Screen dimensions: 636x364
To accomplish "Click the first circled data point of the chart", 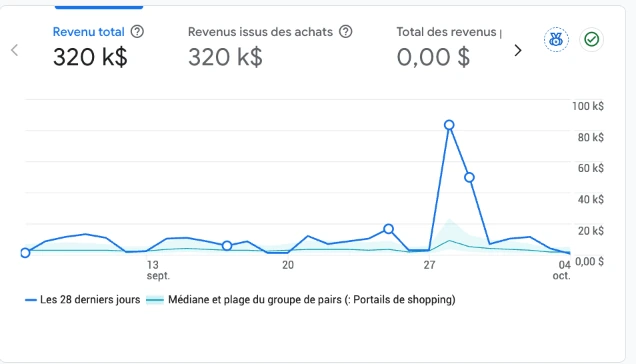I will click(25, 253).
